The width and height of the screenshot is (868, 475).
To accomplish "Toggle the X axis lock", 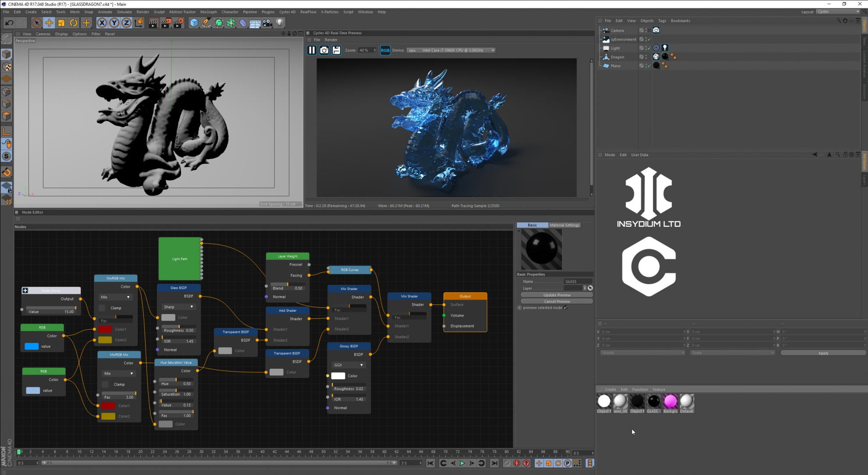I will pyautogui.click(x=102, y=23).
